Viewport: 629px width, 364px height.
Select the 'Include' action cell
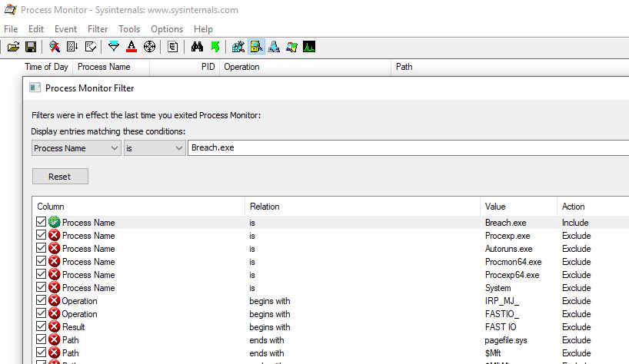pyautogui.click(x=575, y=223)
